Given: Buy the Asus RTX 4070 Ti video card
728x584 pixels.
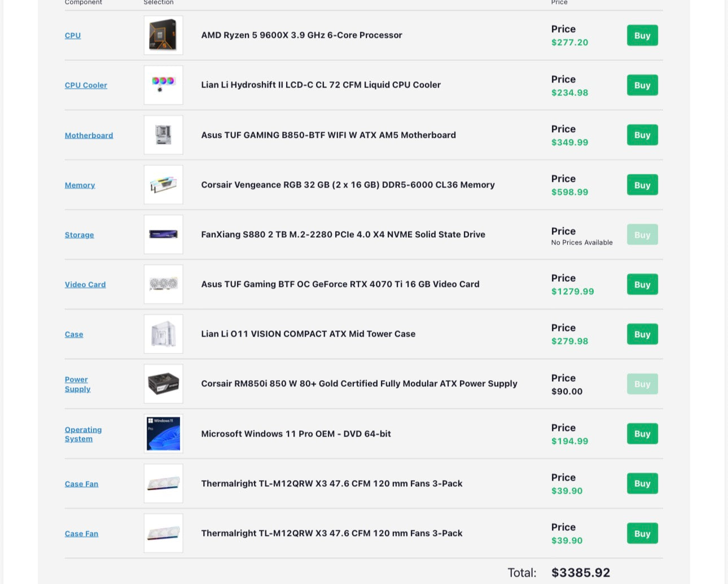Looking at the screenshot, I should 642,285.
